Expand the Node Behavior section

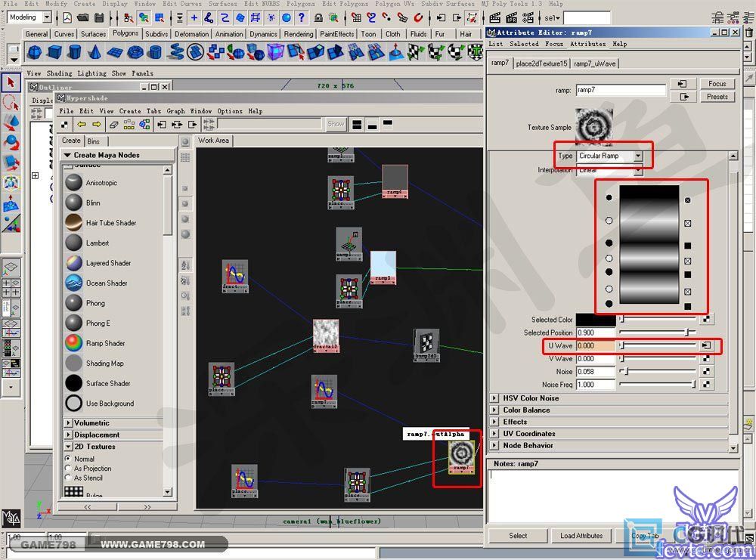(494, 445)
